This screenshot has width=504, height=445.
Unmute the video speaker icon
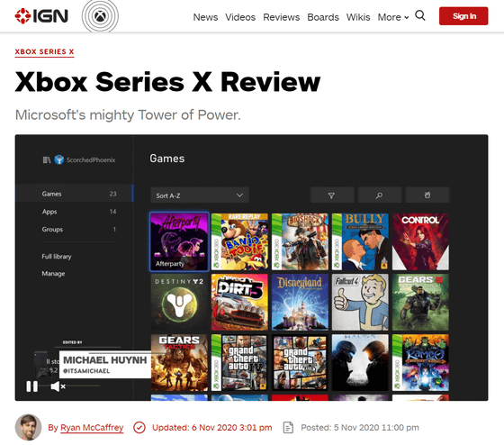(x=58, y=386)
